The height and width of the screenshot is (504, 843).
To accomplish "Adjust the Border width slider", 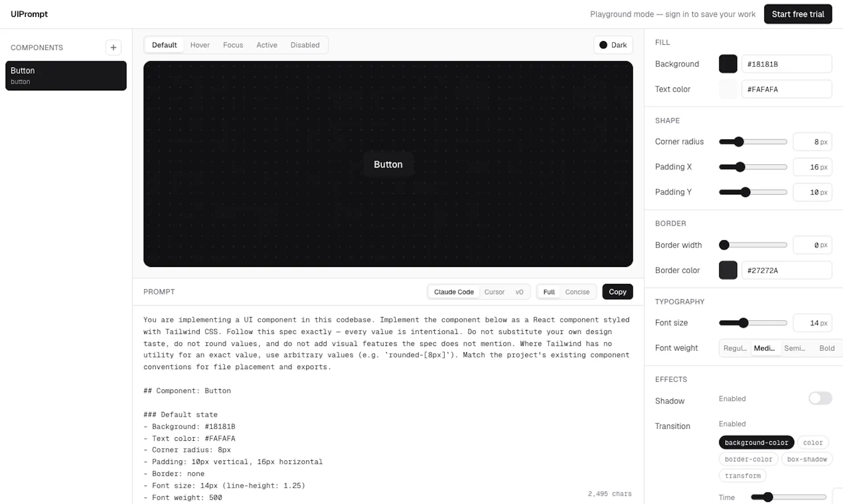I will (753, 245).
